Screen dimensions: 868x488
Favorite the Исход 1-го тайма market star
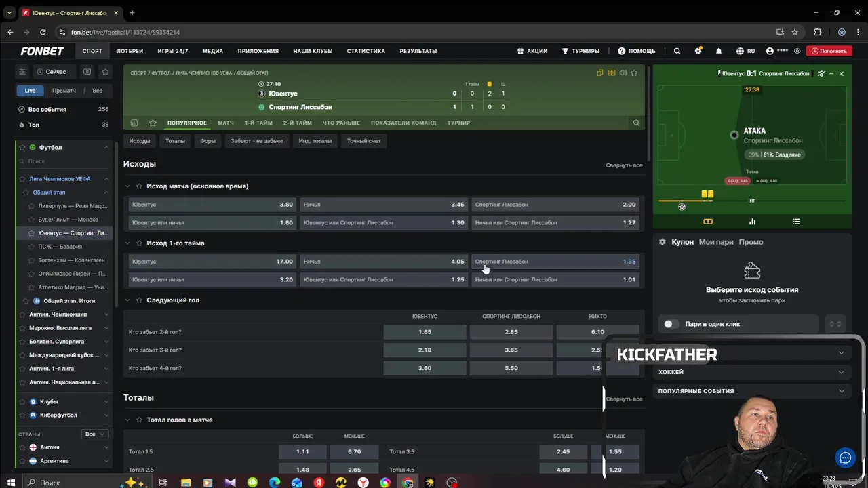coord(140,243)
